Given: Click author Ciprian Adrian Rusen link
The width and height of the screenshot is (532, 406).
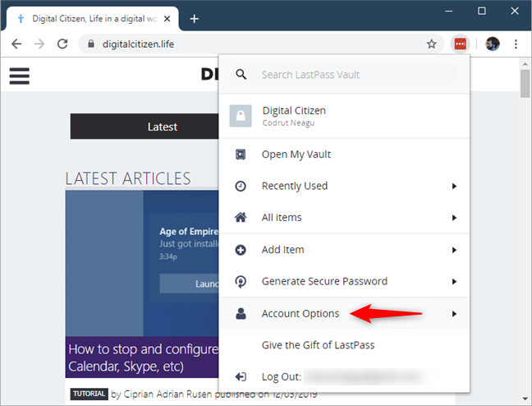Looking at the screenshot, I should [167, 394].
